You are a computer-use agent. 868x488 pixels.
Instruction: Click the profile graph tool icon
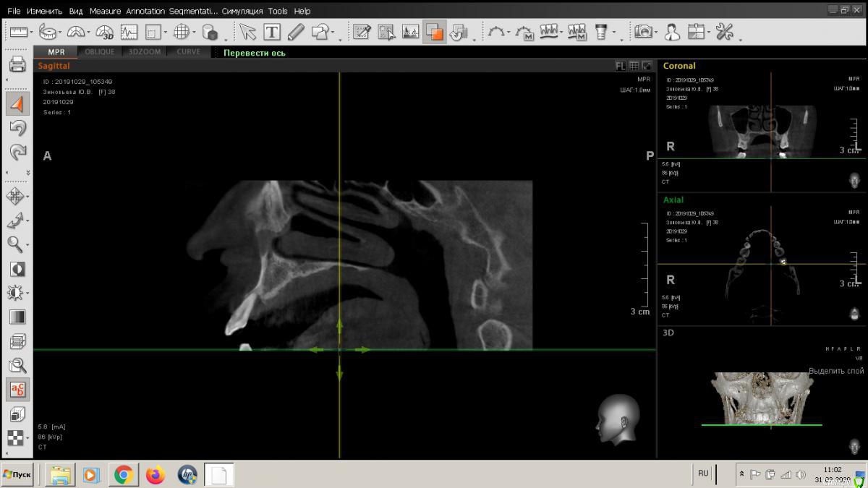pyautogui.click(x=129, y=32)
